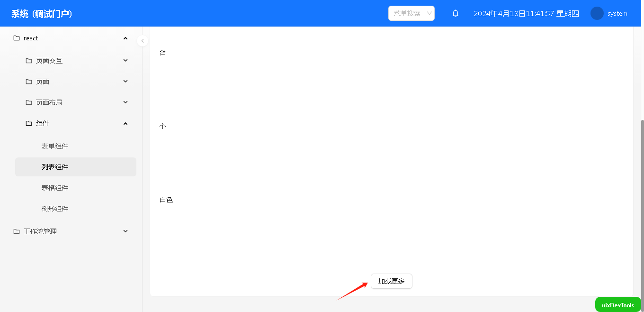Image resolution: width=644 pixels, height=312 pixels.
Task: Click the system username
Action: 617,14
